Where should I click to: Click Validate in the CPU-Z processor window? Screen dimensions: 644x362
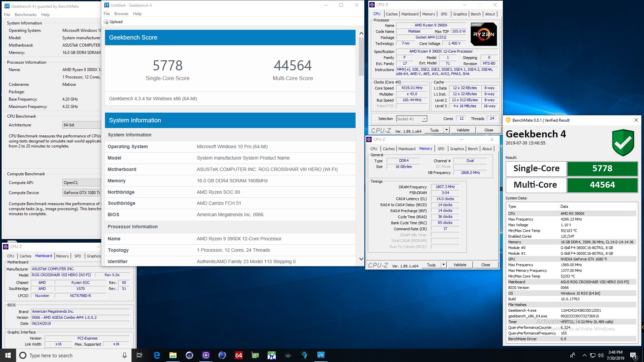463,130
